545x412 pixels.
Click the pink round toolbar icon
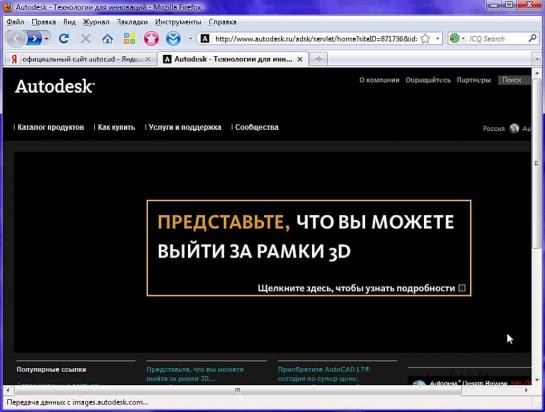click(x=151, y=38)
